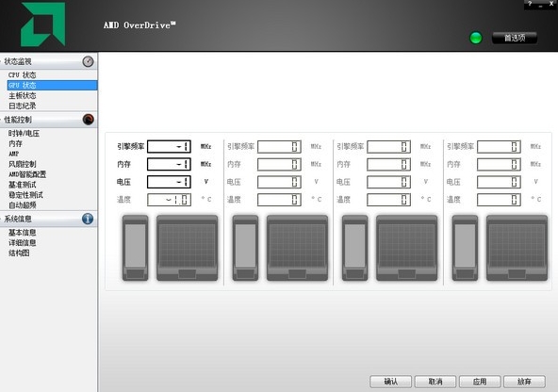Open 主板状态 in sidebar
This screenshot has width=558, height=392.
pyautogui.click(x=23, y=96)
